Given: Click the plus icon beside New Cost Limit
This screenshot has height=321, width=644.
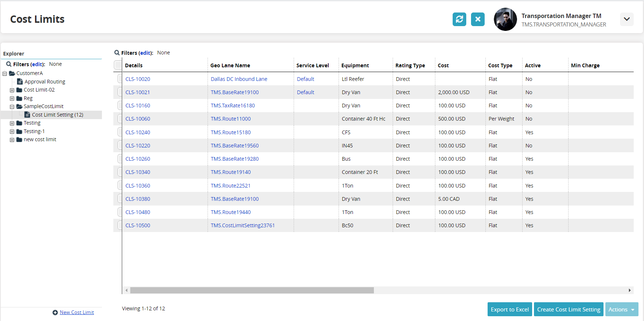Looking at the screenshot, I should point(55,313).
